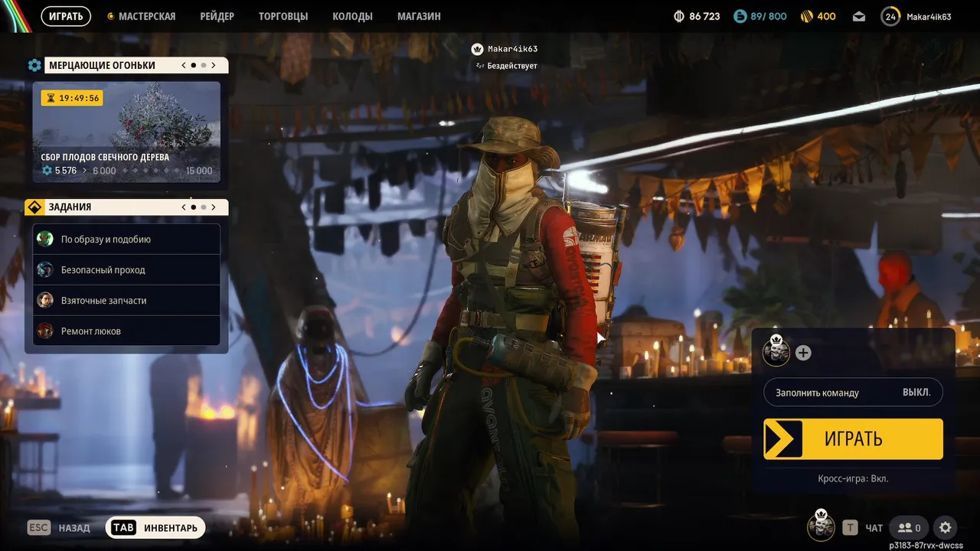This screenshot has width=980, height=551.
Task: Click the gold currency icon near 400
Action: 807,16
